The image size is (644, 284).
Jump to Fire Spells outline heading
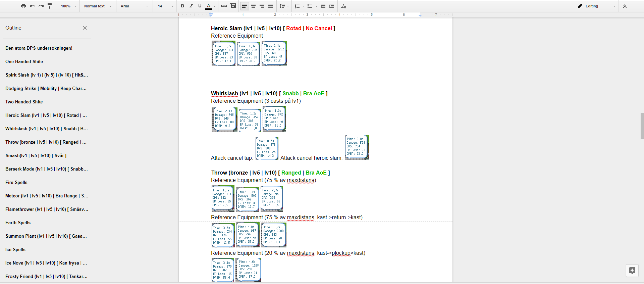click(16, 182)
